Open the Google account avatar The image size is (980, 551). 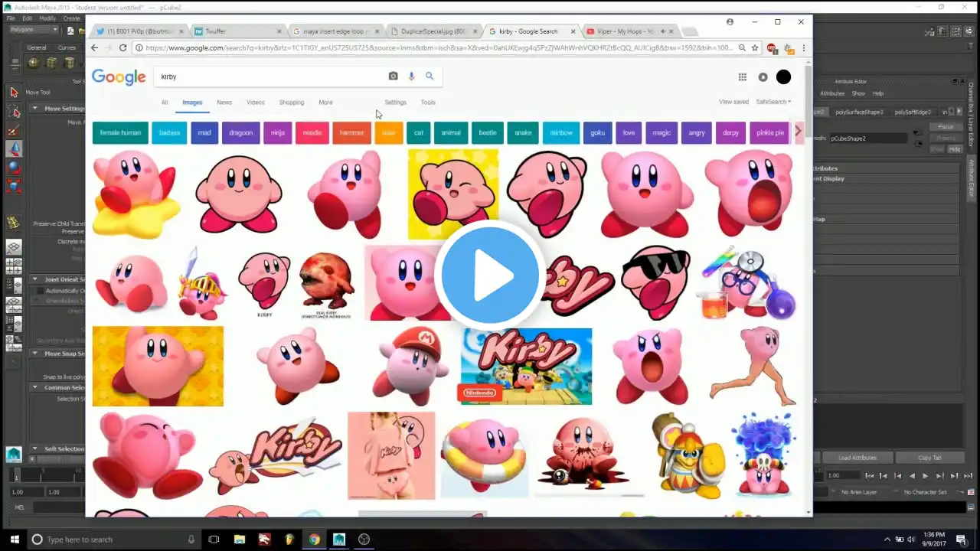click(x=783, y=77)
